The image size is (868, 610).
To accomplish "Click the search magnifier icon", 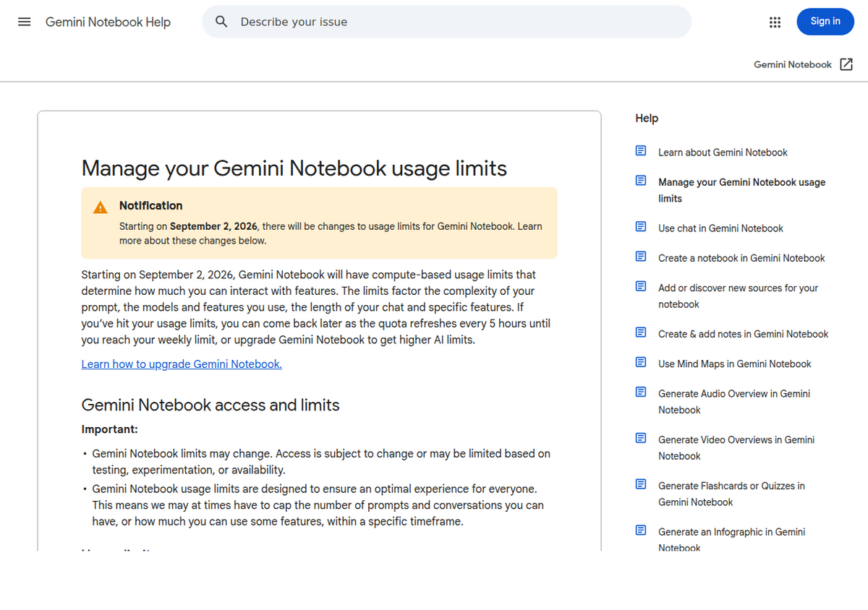I will (222, 22).
